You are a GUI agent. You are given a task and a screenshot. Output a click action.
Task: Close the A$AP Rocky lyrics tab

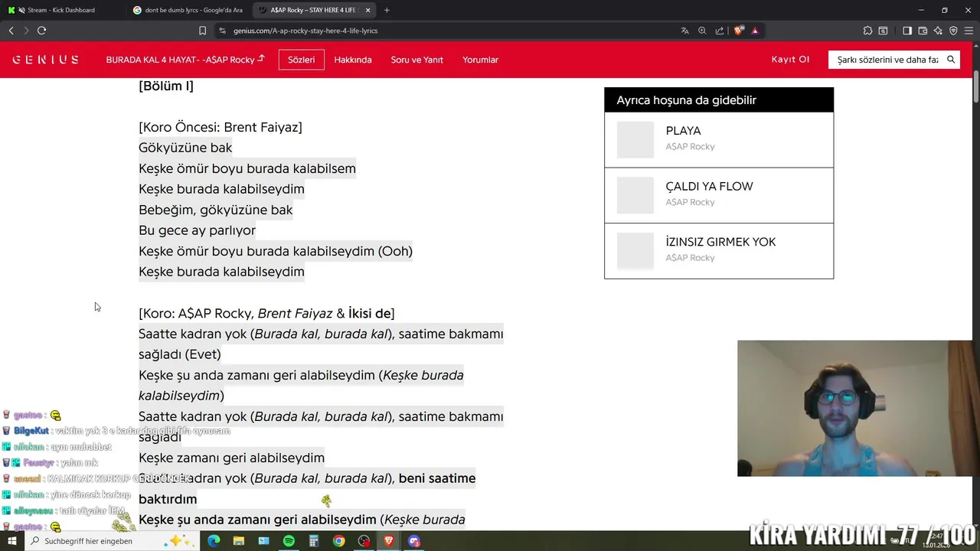coord(368,10)
